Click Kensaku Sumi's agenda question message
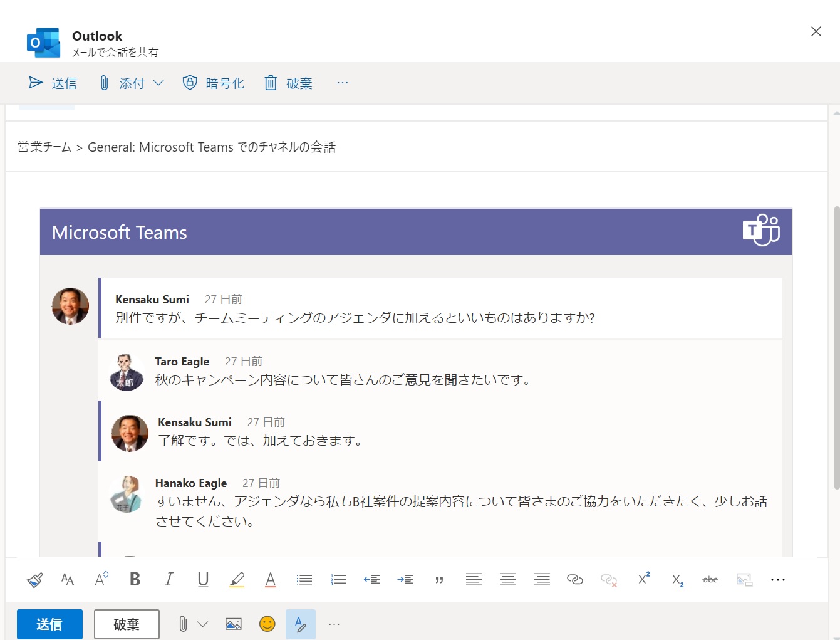The image size is (840, 640). point(355,318)
